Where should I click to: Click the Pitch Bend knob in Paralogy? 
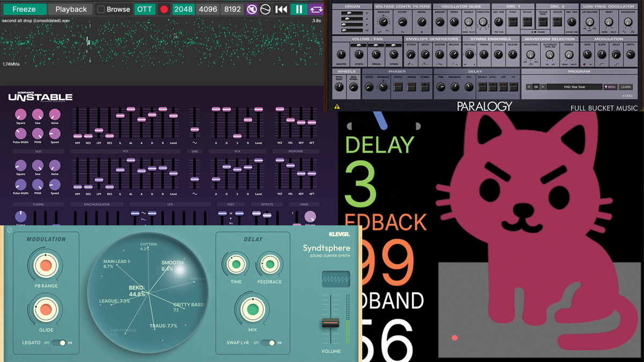click(340, 87)
